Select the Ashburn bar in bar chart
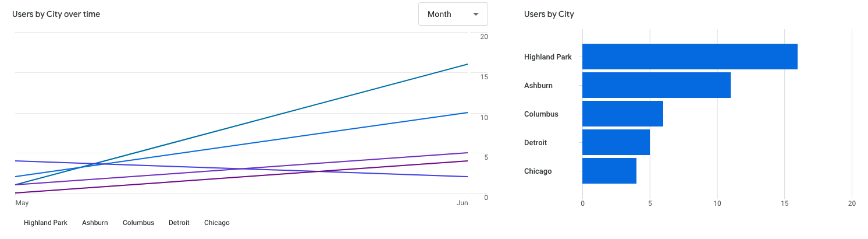 [656, 85]
